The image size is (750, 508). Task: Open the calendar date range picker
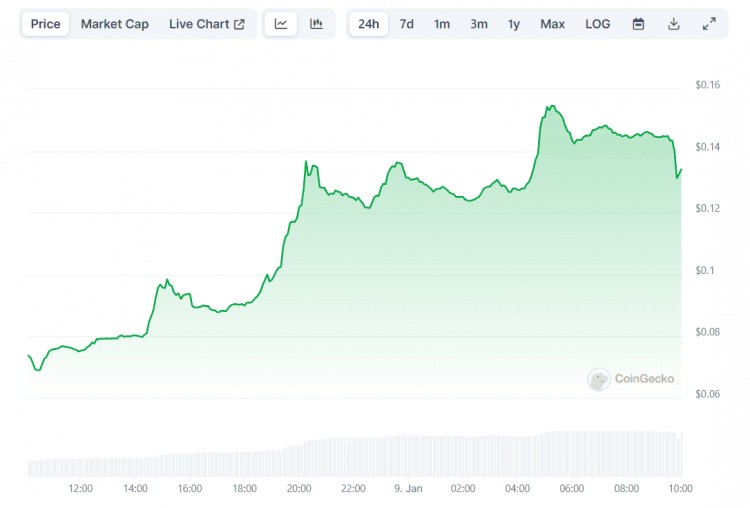638,24
